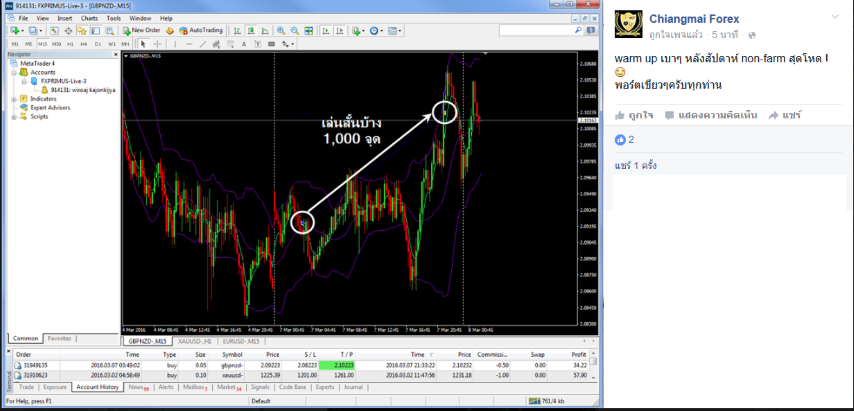Select the horizontal line drawing tool

[x=189, y=44]
